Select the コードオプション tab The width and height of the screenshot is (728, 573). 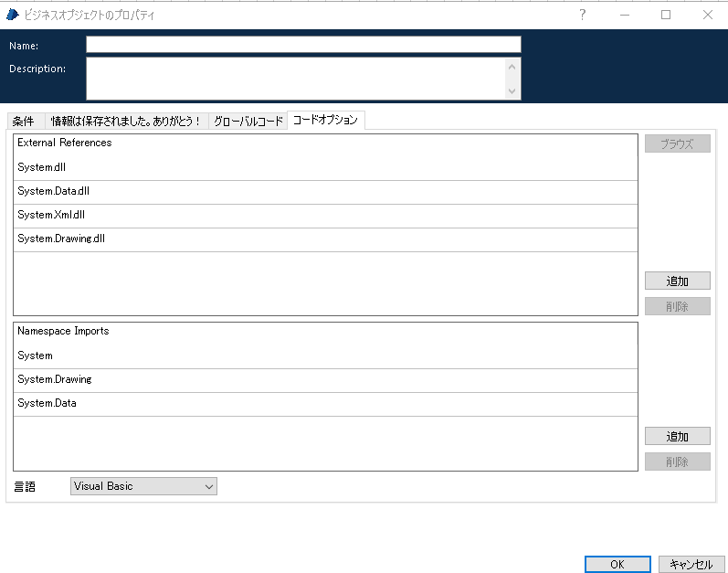coord(325,120)
